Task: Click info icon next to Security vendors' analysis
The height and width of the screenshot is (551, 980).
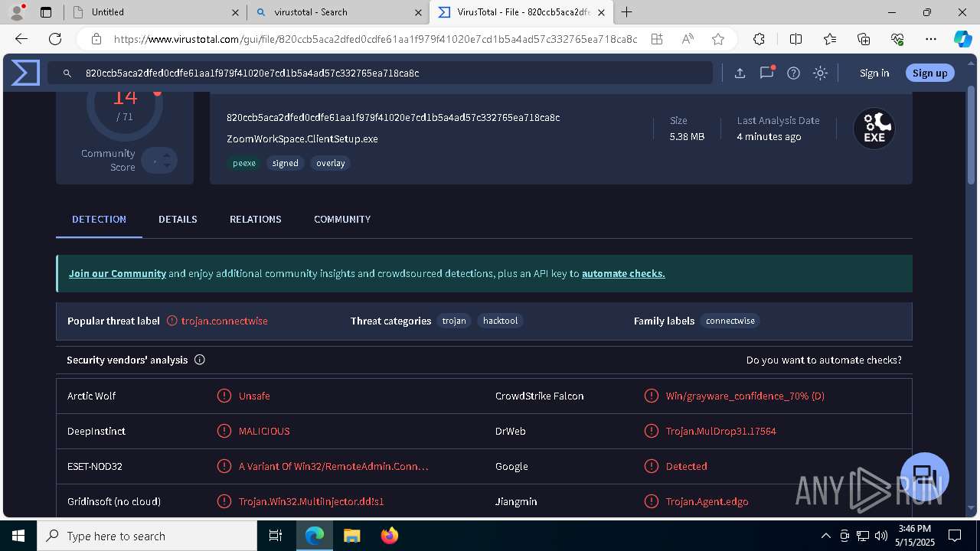Action: [200, 360]
